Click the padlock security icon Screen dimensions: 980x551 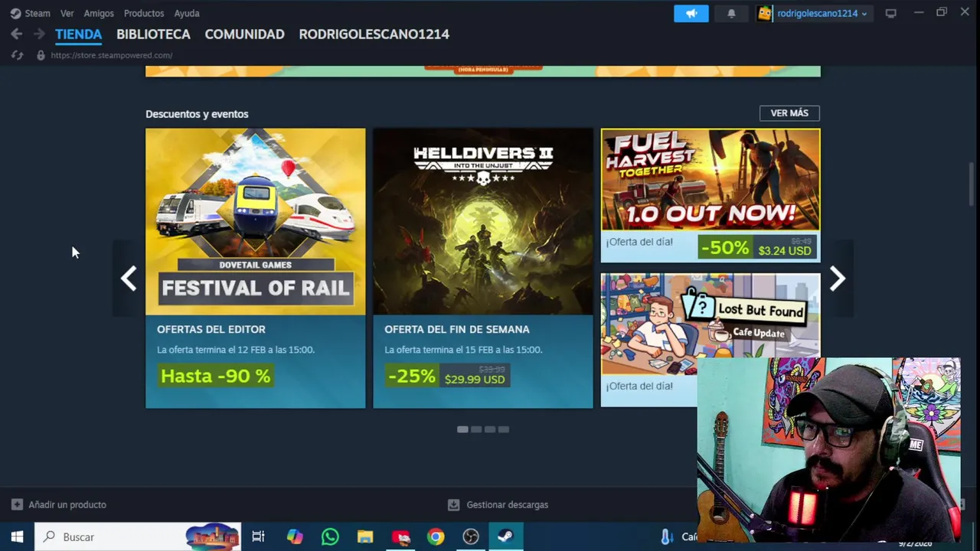[x=41, y=55]
